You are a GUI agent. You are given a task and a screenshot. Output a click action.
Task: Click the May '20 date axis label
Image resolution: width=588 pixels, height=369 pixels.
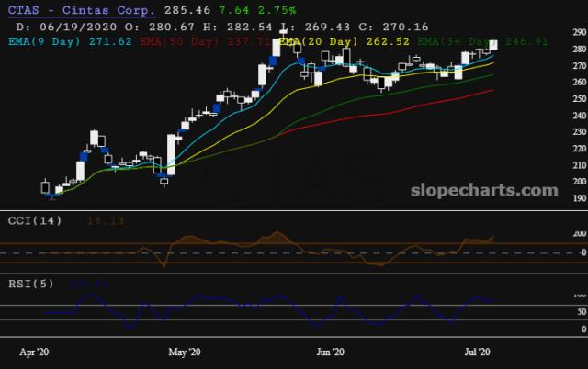(185, 352)
